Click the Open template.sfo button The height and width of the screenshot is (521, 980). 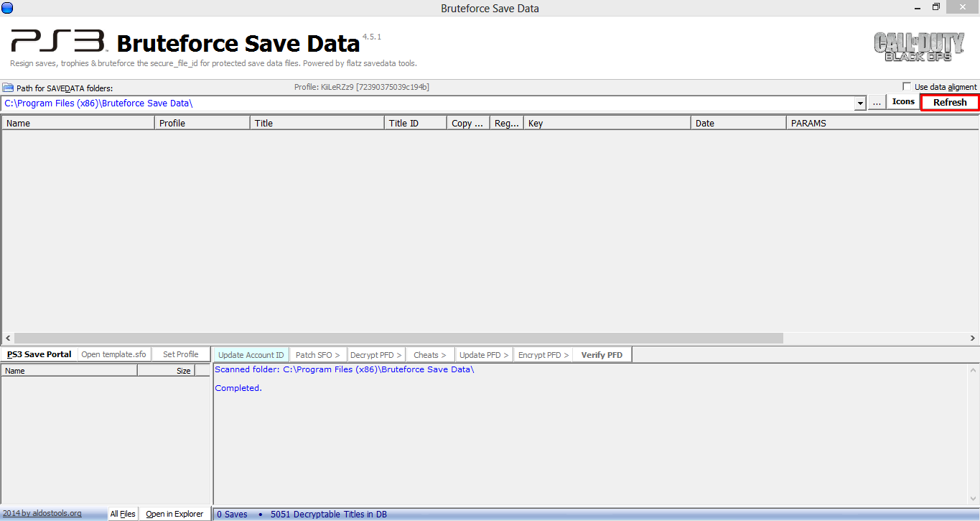coord(113,354)
